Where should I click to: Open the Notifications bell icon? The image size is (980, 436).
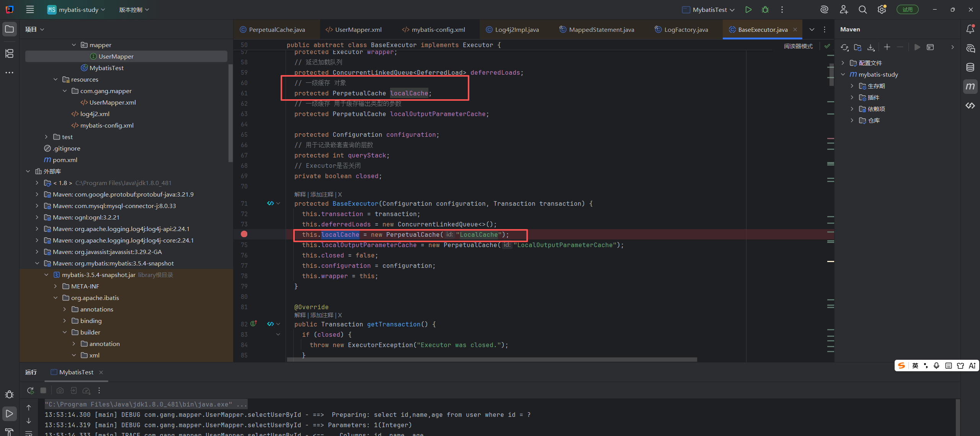(x=970, y=29)
